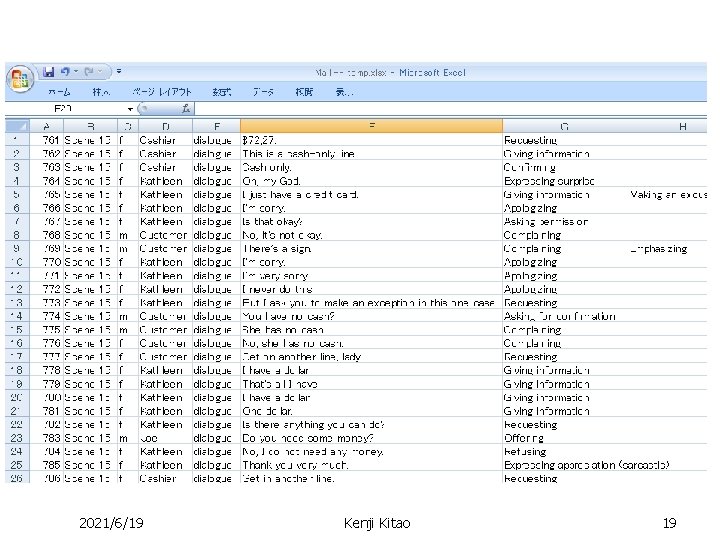Click cell "Expressing appreciation (sarcastic)"
720x540 pixels.
587,465
